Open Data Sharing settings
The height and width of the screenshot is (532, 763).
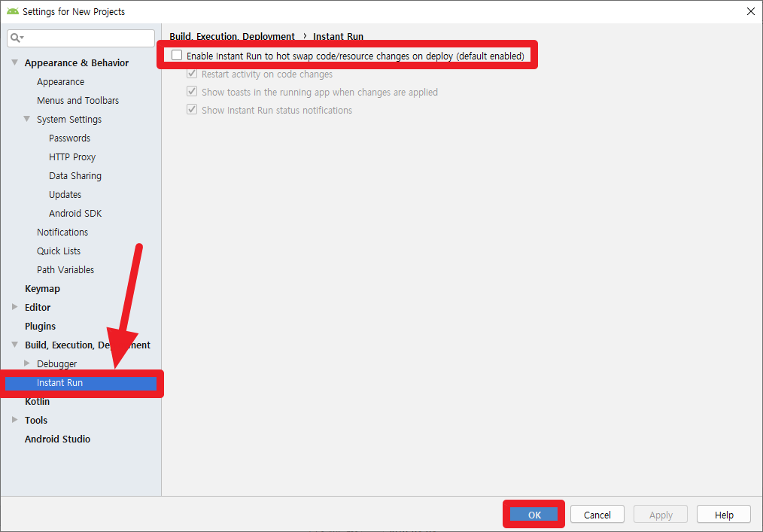pyautogui.click(x=75, y=176)
